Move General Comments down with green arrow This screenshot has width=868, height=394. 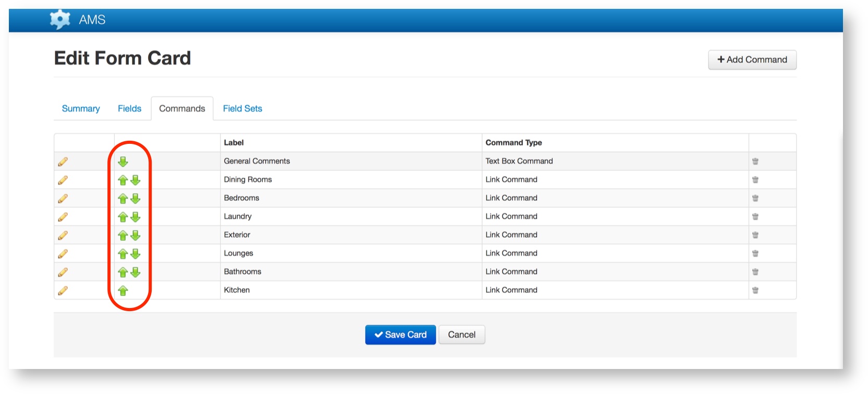tap(123, 162)
